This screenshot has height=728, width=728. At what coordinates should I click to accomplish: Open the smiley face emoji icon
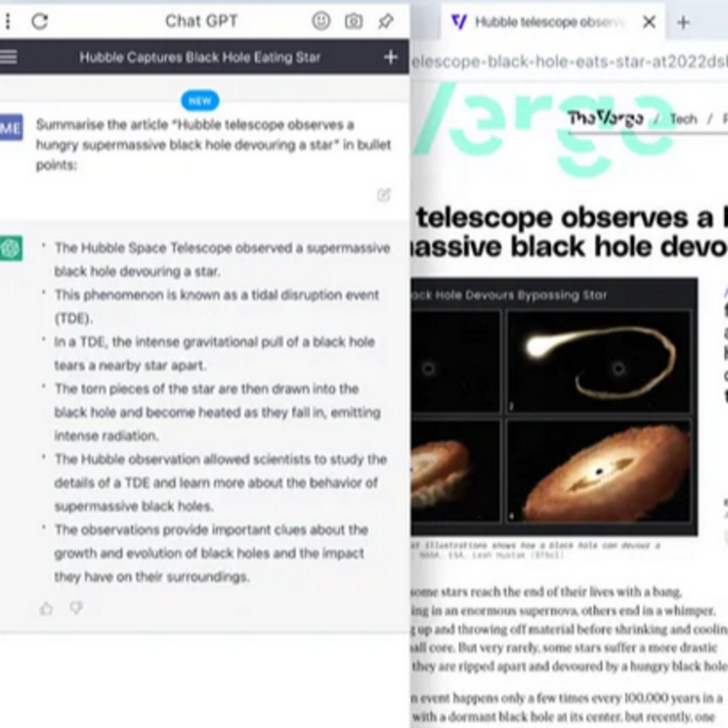tap(321, 21)
